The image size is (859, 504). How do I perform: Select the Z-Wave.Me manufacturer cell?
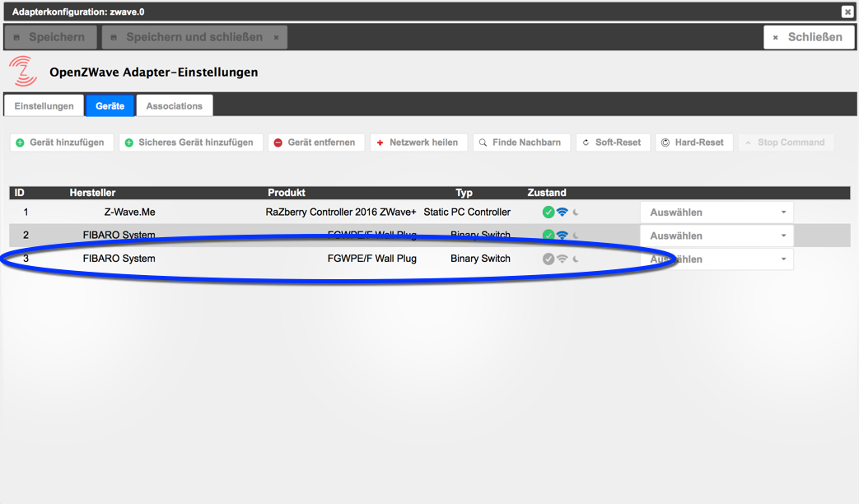click(x=130, y=212)
